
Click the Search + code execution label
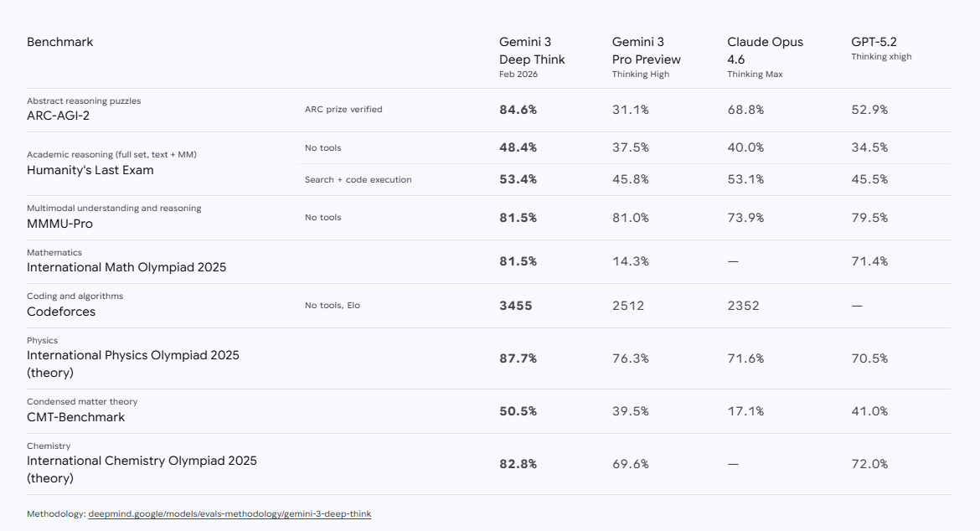358,179
